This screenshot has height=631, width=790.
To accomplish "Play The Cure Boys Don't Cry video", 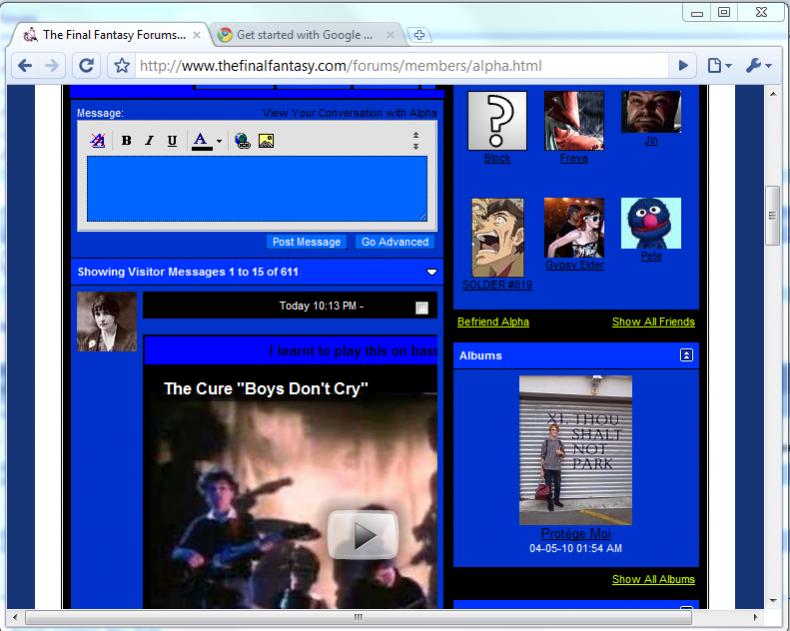I will (x=363, y=535).
